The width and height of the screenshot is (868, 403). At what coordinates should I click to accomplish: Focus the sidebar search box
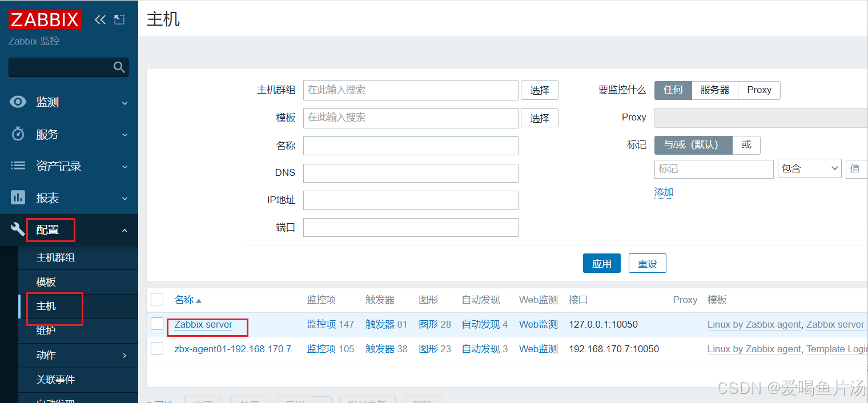pos(69,67)
